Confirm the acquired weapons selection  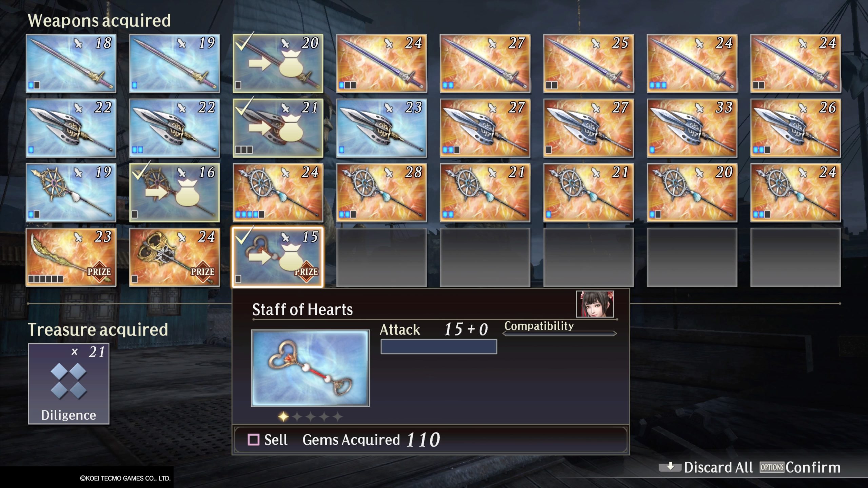click(x=800, y=467)
